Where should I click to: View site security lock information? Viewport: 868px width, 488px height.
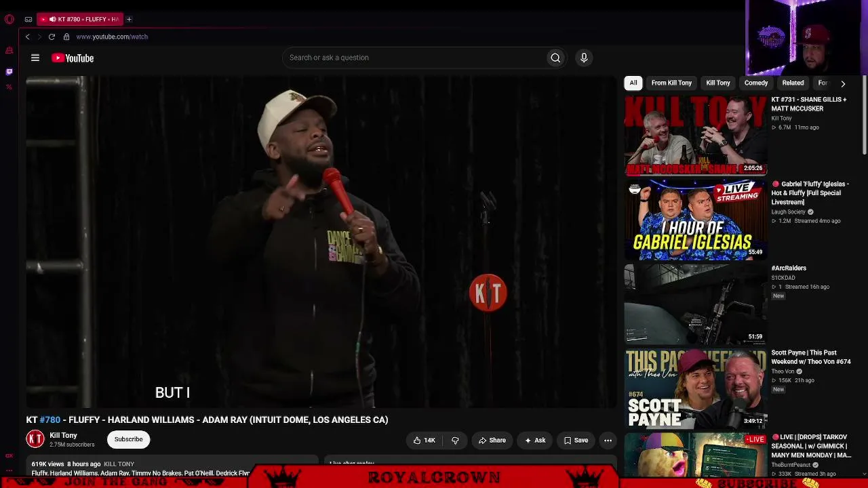(66, 37)
